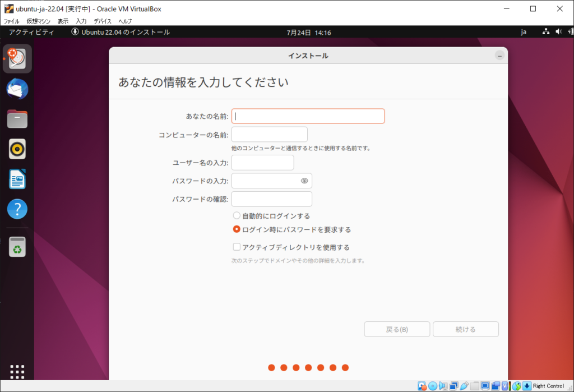Click the VirtualBox optical disc status icon
This screenshot has width=574, height=392.
pos(433,386)
